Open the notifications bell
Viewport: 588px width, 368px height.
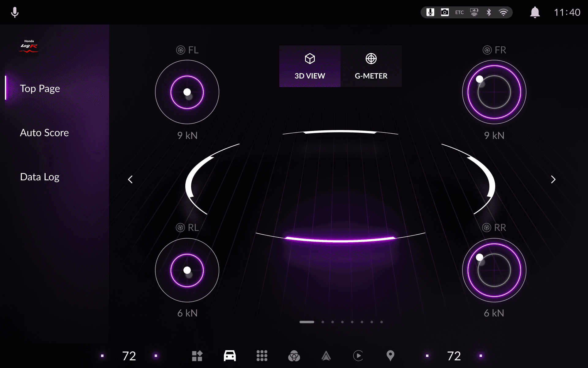(535, 12)
